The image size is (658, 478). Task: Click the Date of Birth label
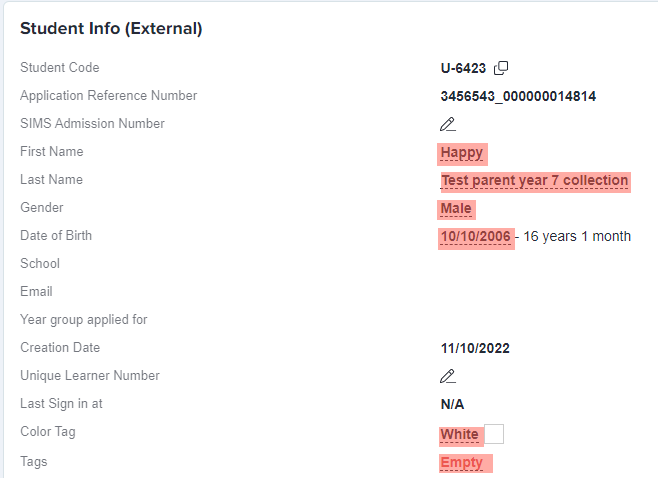pos(56,236)
